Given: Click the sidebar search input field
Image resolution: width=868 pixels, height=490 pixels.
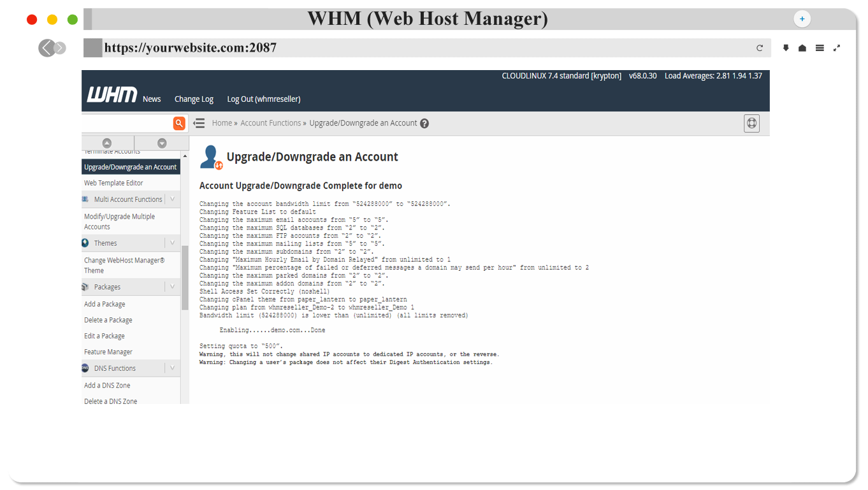Looking at the screenshot, I should 127,123.
